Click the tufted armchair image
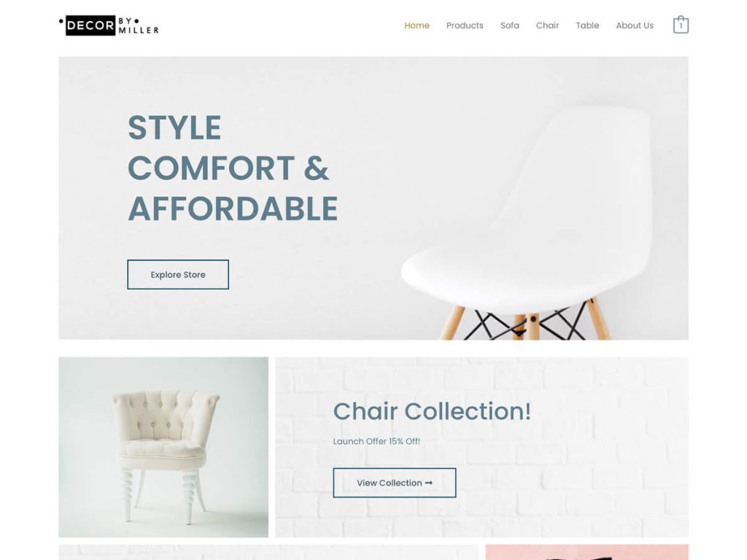The image size is (747, 560). tap(163, 447)
